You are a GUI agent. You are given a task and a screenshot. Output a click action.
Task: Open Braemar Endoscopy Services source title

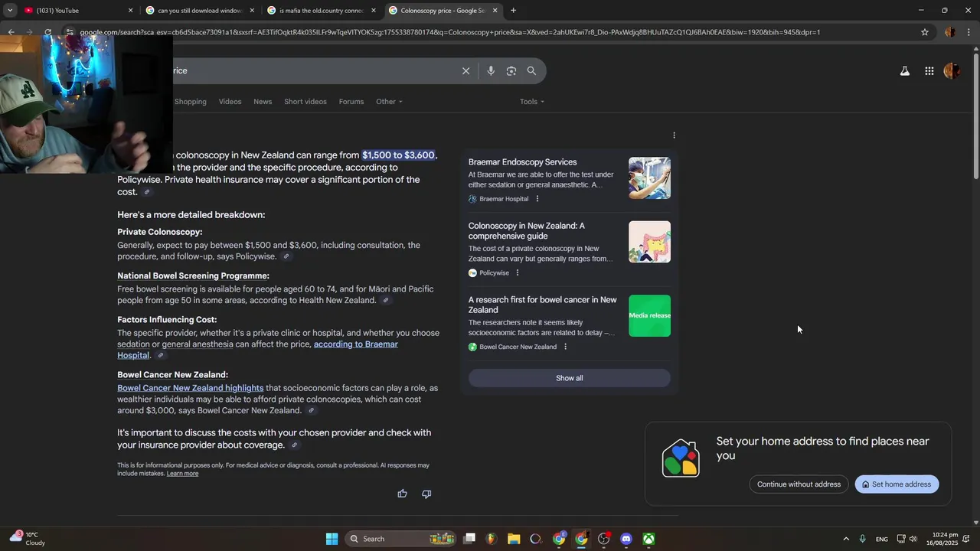click(523, 162)
